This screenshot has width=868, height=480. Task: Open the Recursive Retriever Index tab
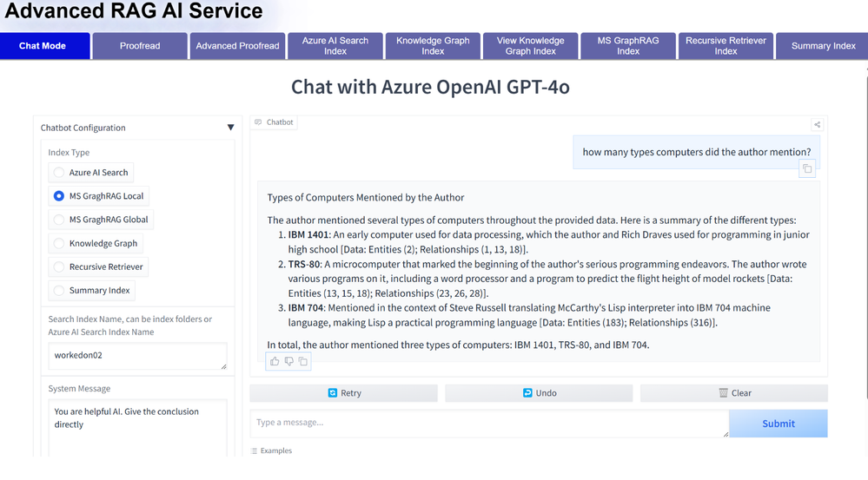pos(726,46)
